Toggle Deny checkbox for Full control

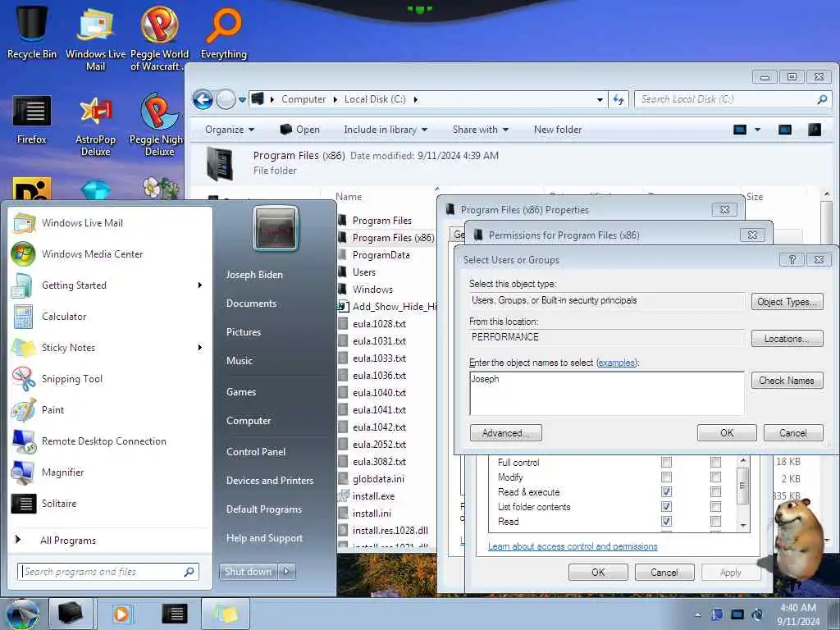(x=715, y=462)
